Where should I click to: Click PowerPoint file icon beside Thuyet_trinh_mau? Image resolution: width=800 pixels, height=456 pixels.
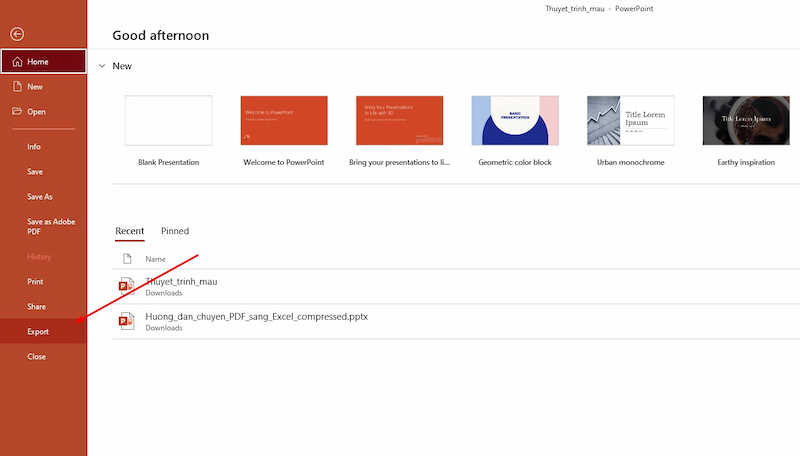127,286
